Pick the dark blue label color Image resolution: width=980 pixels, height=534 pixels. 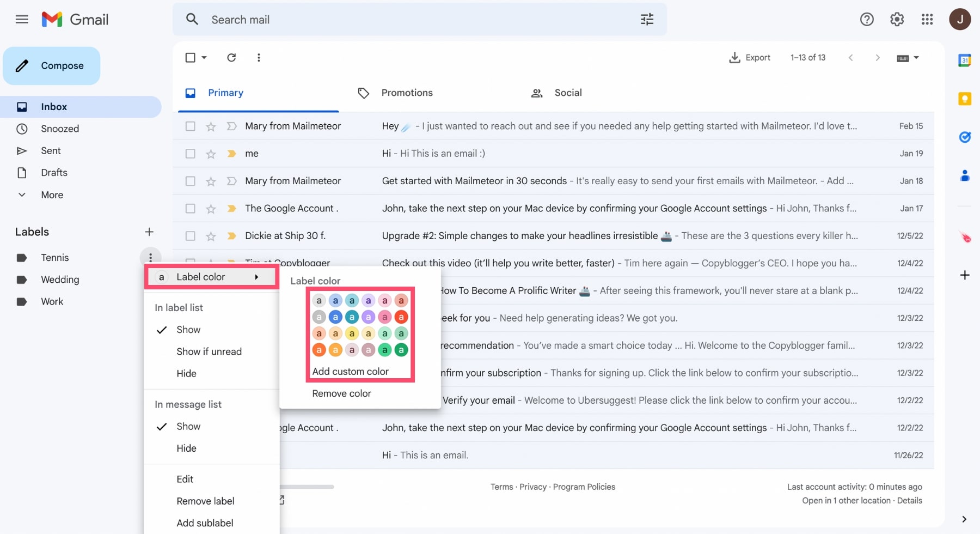(x=335, y=317)
